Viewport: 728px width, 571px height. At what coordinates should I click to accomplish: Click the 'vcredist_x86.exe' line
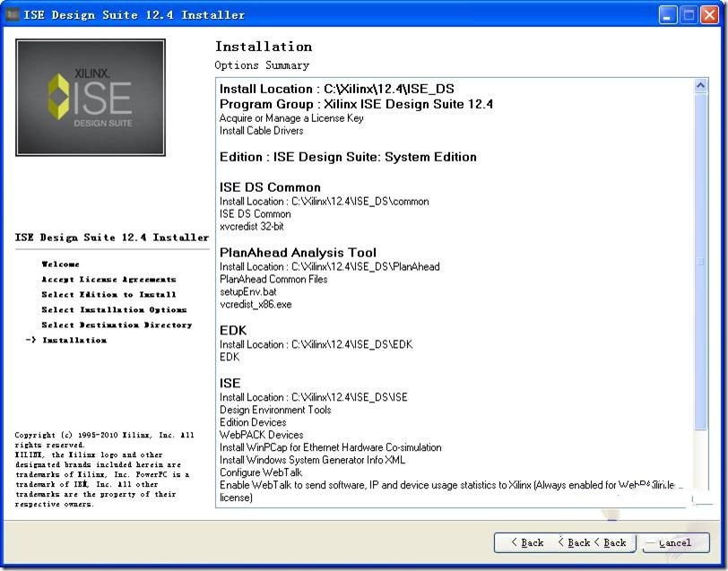pos(256,305)
